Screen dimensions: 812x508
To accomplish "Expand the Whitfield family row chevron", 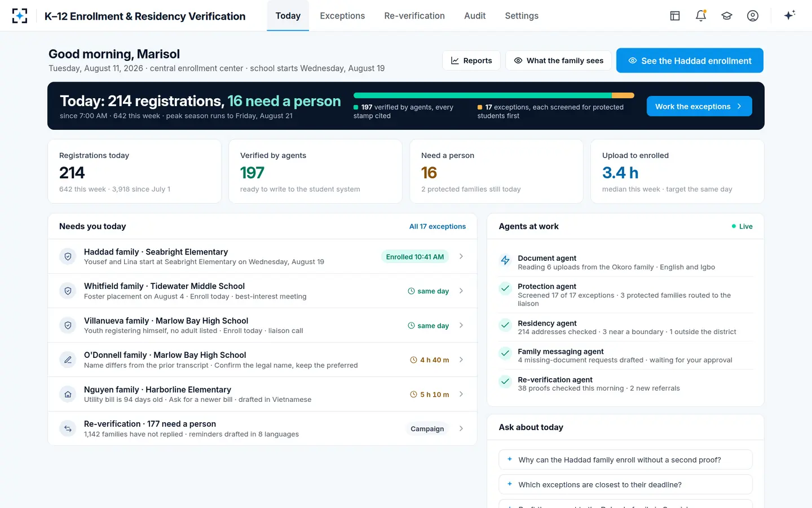I will pos(461,291).
